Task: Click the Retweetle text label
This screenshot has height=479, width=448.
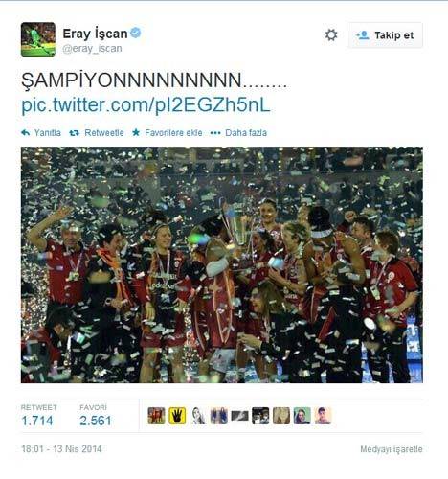Action: tap(104, 133)
